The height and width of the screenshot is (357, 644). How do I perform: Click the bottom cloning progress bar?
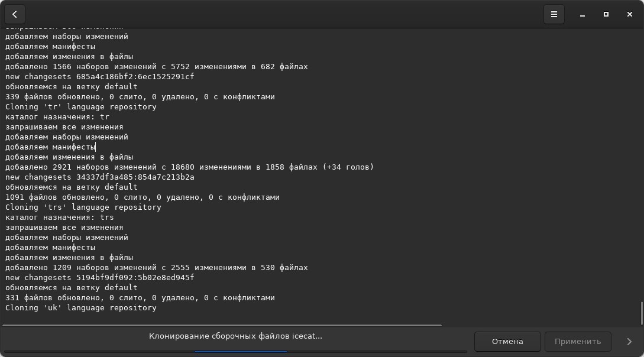pos(236,352)
